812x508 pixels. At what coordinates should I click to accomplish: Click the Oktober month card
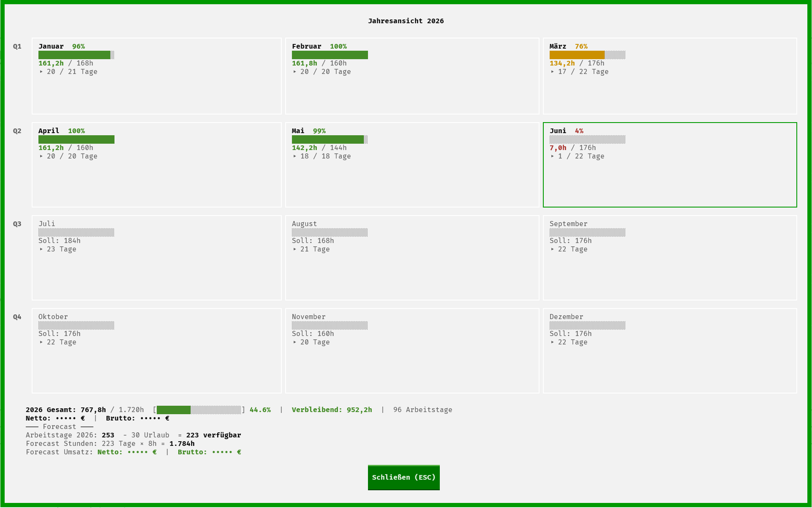click(157, 351)
